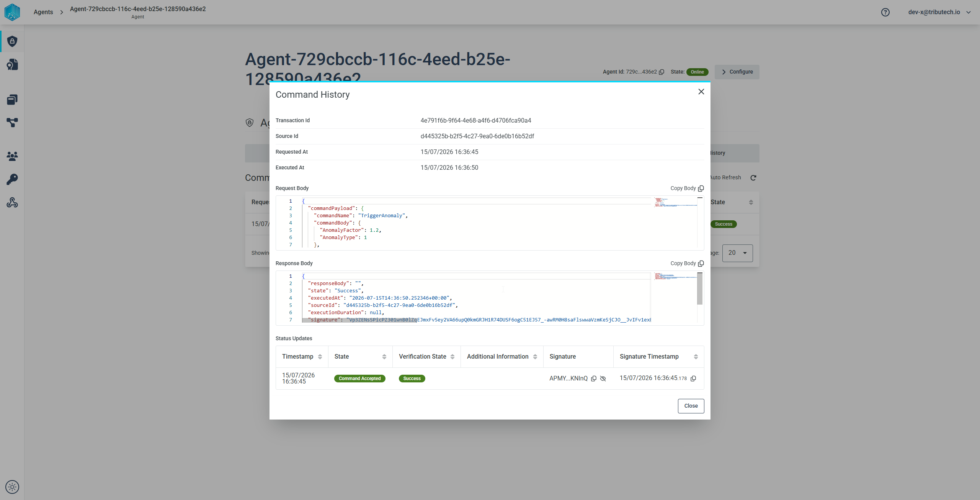Open the users group sidebar icon
The image size is (980, 500).
tap(12, 156)
